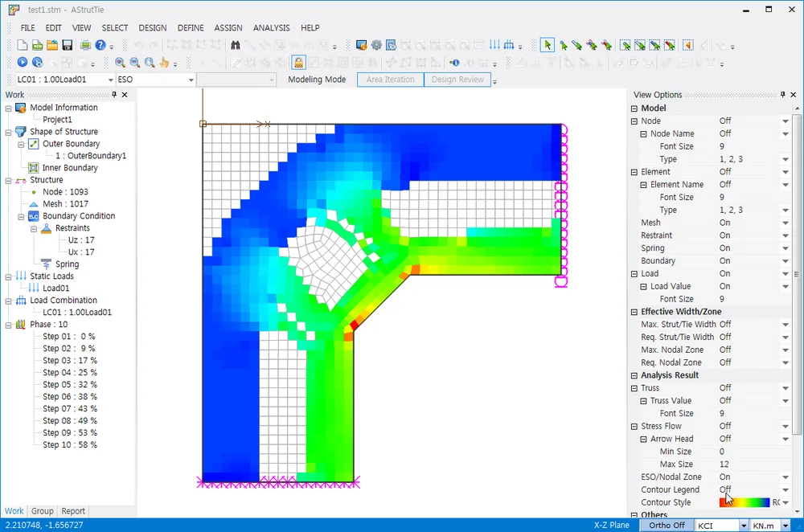Select Step 10 : 58 % in tree
The width and height of the screenshot is (804, 532).
point(70,445)
